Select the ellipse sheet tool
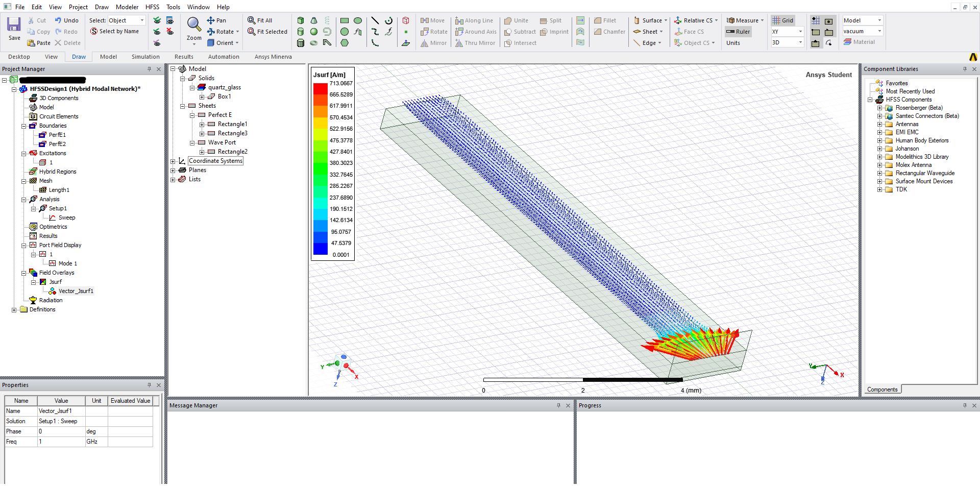The height and width of the screenshot is (486, 980). coord(358,20)
